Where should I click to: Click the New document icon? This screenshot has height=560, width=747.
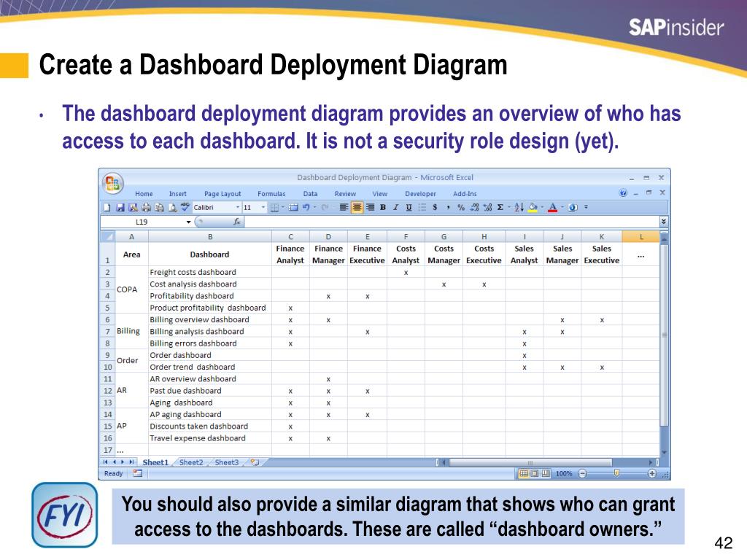pyautogui.click(x=107, y=207)
